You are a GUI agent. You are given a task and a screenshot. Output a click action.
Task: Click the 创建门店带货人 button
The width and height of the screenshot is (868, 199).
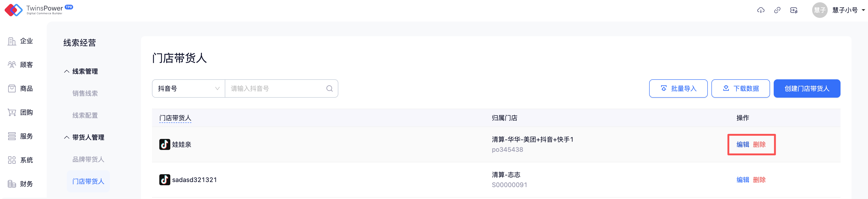(x=806, y=88)
